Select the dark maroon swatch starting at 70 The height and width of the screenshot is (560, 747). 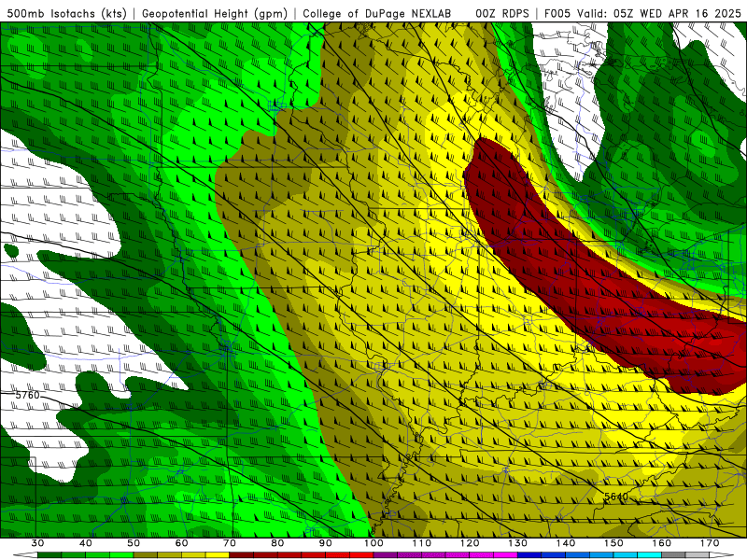[x=242, y=555]
